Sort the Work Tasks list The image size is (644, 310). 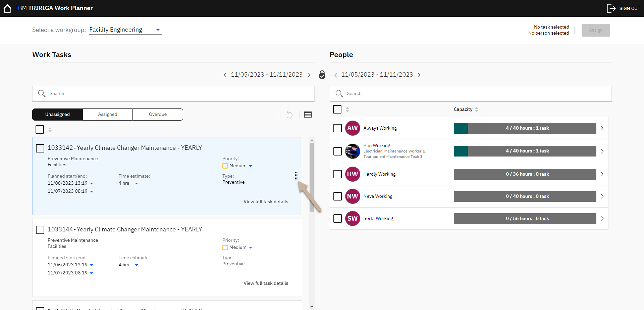[50, 129]
